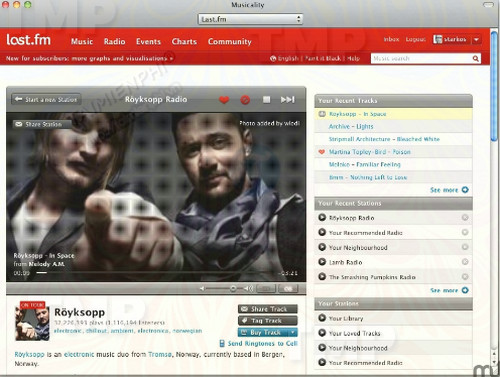Open the Charts menu
This screenshot has height=377, width=500.
click(x=184, y=41)
